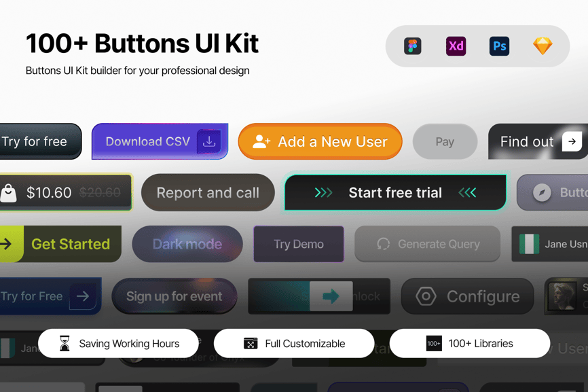Select the Full Customizable pill
The width and height of the screenshot is (588, 392).
click(x=294, y=343)
